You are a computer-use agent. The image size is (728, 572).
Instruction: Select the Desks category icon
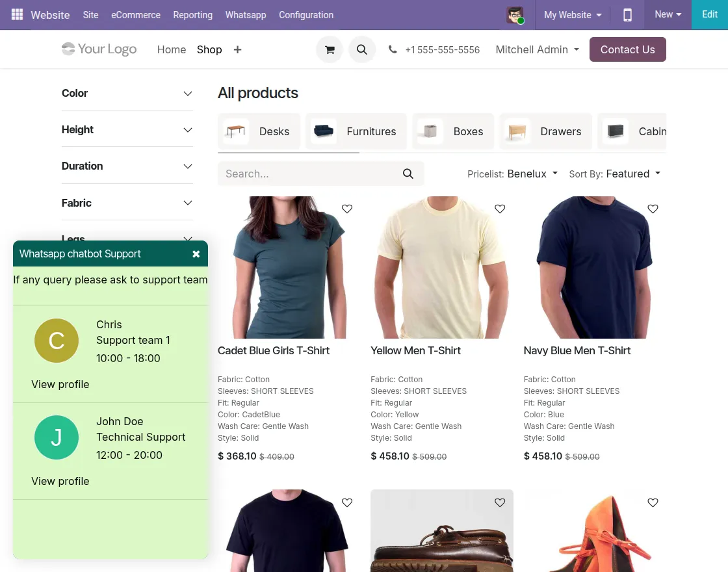(x=236, y=131)
